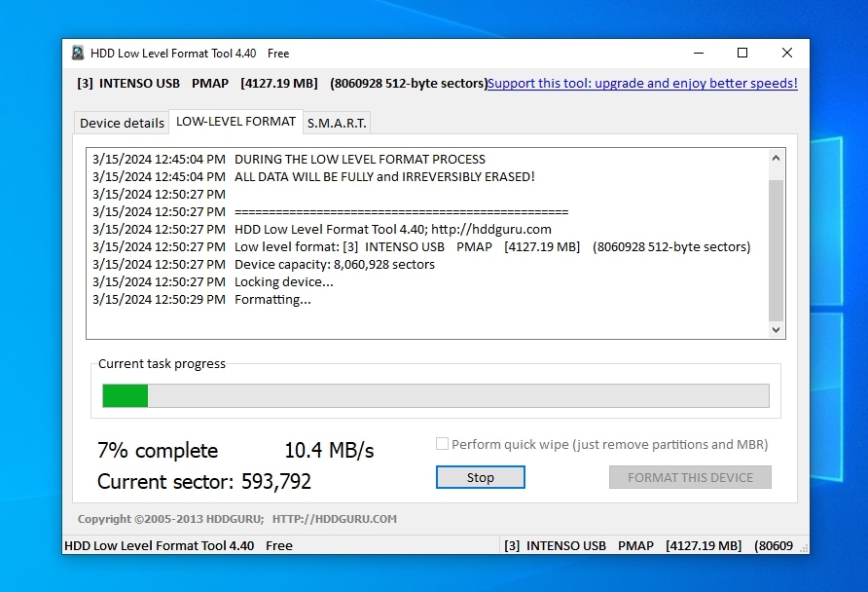This screenshot has width=868, height=592.
Task: Click the 10.4 MB/s speed readout
Action: tap(329, 450)
